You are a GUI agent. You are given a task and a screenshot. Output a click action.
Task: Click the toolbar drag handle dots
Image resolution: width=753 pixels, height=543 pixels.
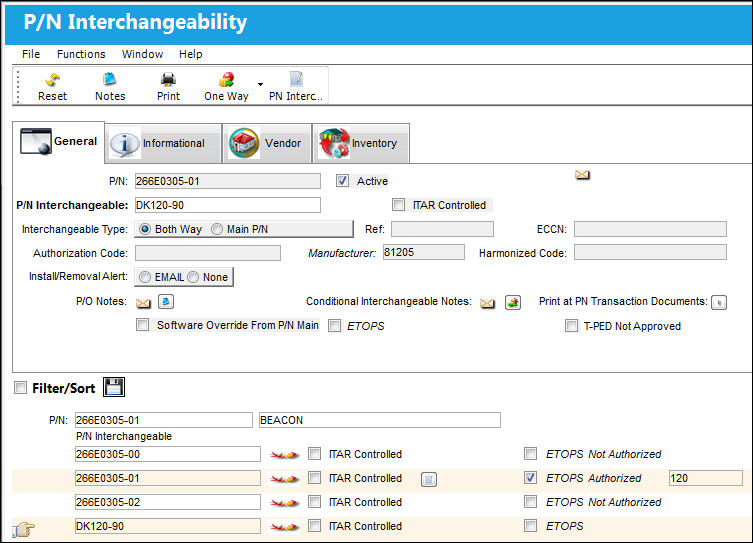point(18,86)
